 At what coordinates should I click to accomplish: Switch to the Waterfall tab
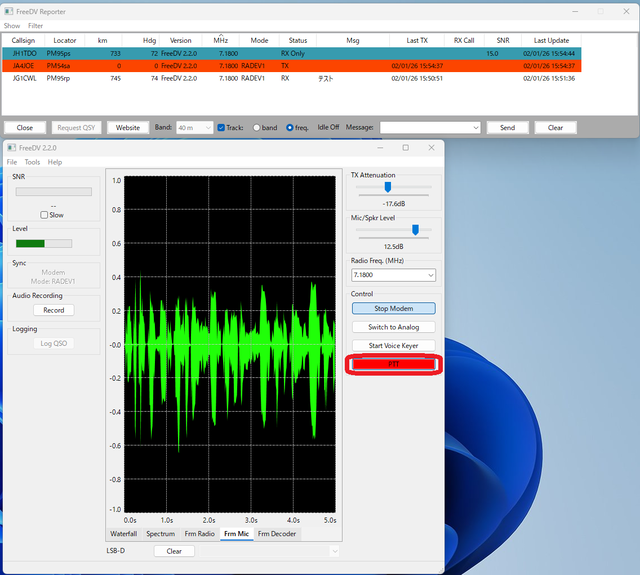click(x=123, y=534)
